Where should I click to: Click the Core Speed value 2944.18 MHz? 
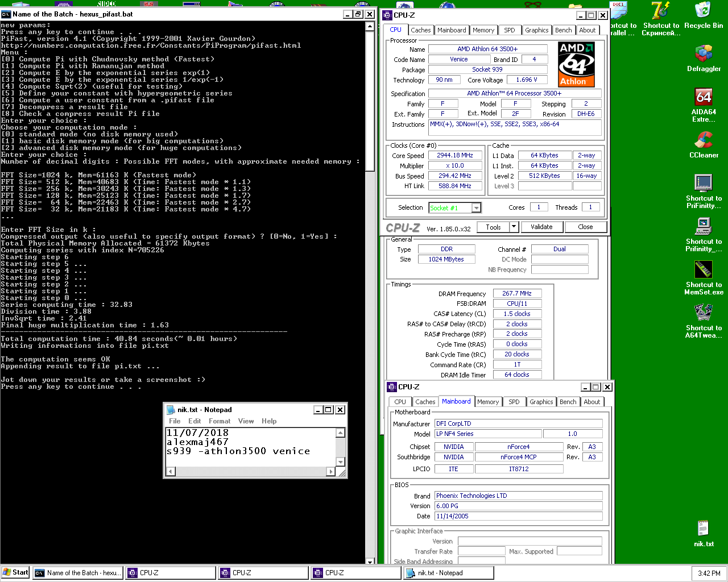(x=455, y=155)
